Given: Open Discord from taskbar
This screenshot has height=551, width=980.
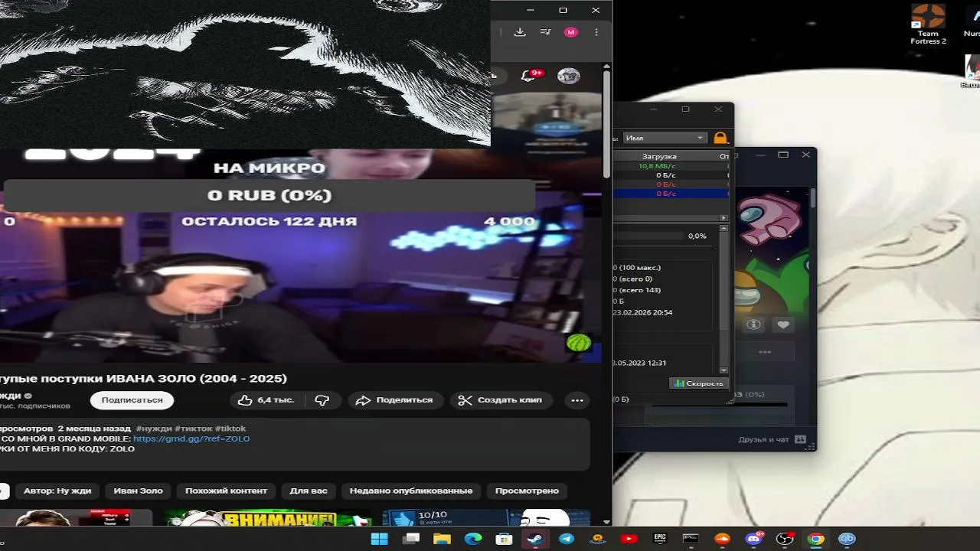Looking at the screenshot, I should [x=753, y=539].
